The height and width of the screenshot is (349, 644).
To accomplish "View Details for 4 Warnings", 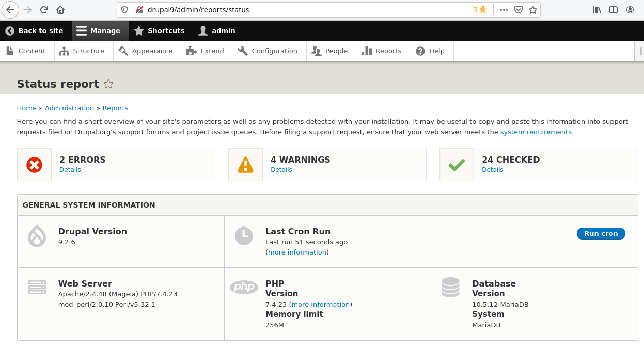I will click(x=281, y=169).
